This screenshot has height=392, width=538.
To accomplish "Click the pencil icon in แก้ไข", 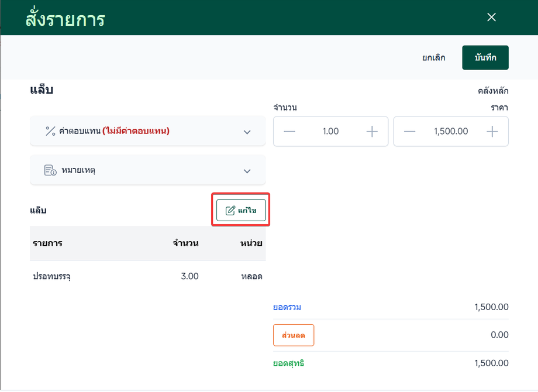I will click(230, 211).
